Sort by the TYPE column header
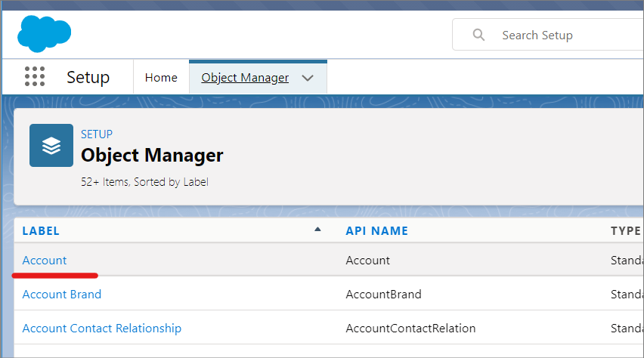The width and height of the screenshot is (644, 358). pyautogui.click(x=626, y=230)
